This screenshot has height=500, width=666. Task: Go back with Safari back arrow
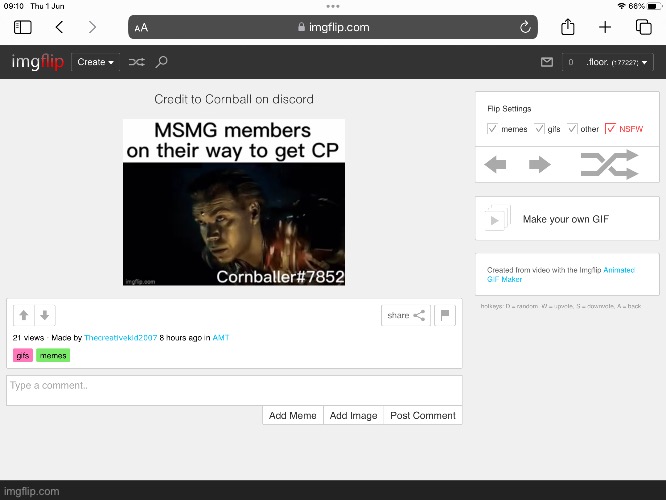tap(59, 27)
